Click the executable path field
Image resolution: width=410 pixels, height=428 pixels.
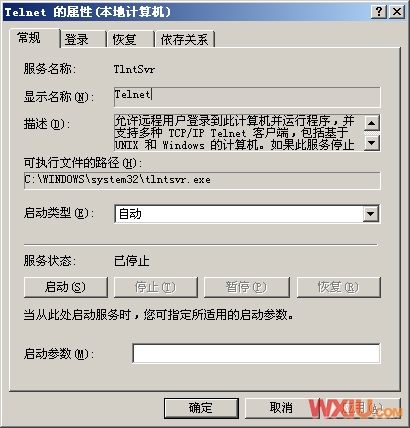click(202, 180)
